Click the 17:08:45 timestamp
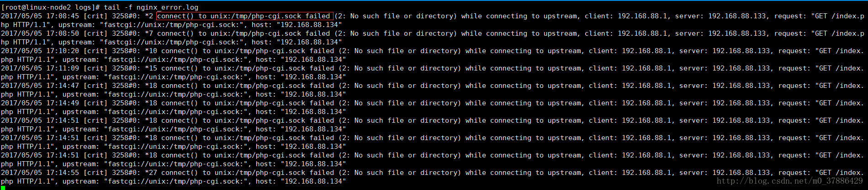The height and width of the screenshot is (190, 868). 63,16
